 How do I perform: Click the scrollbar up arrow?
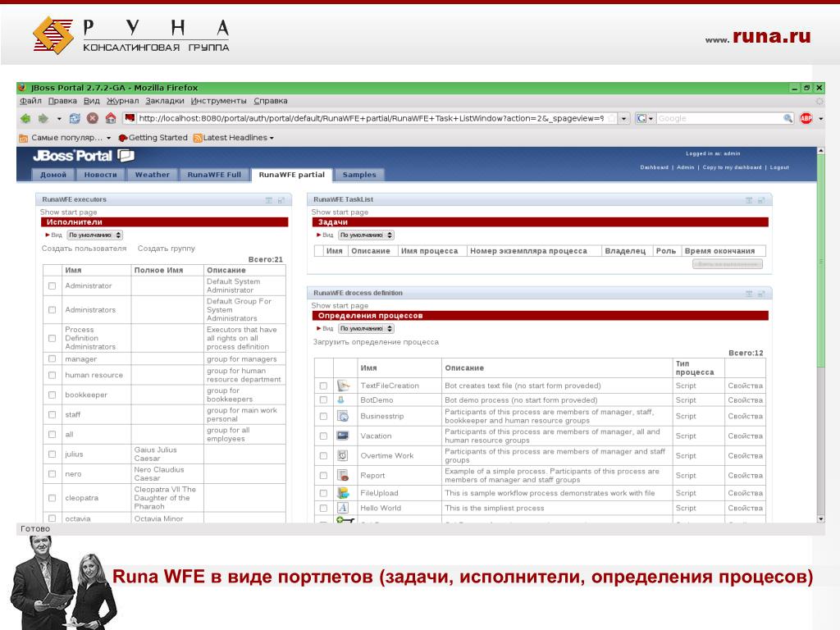[820, 151]
